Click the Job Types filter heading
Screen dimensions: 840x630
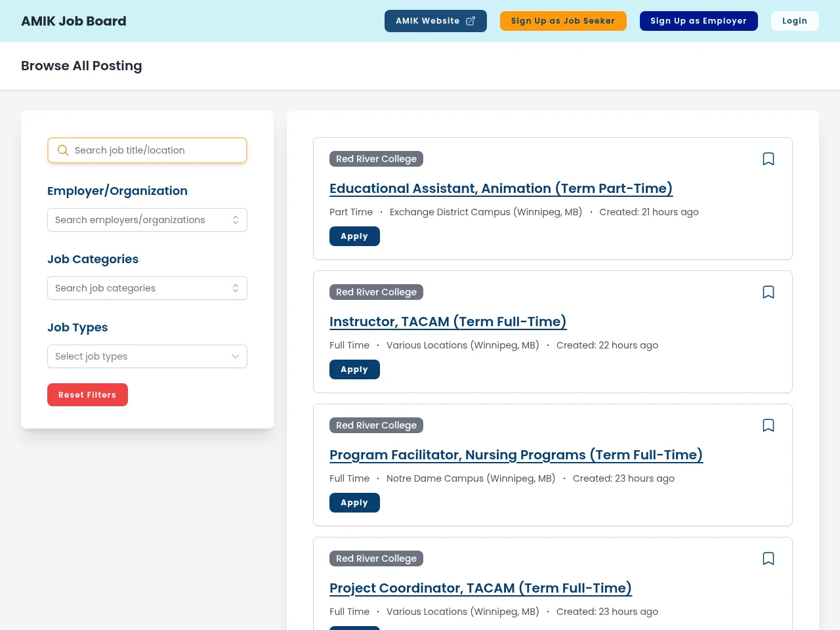(x=77, y=327)
